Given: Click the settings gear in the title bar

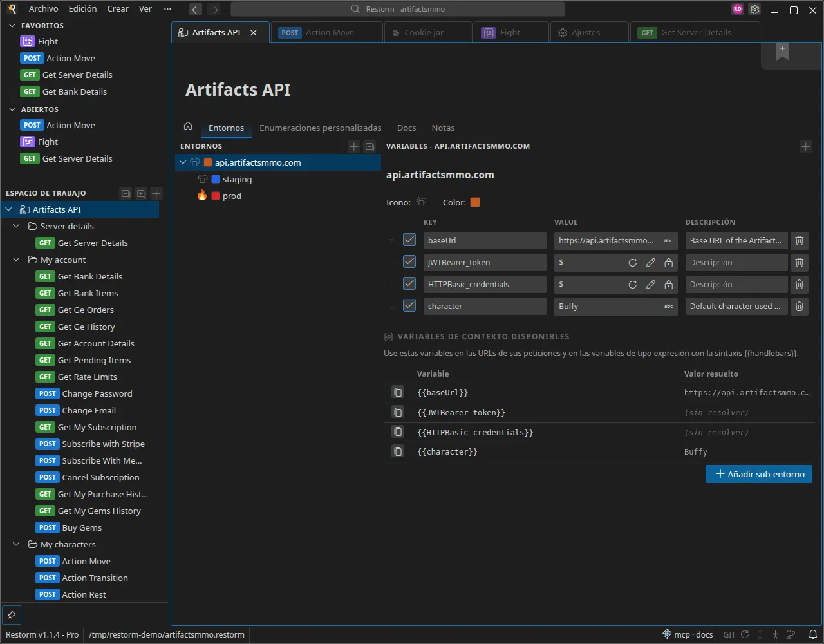Looking at the screenshot, I should [x=754, y=10].
